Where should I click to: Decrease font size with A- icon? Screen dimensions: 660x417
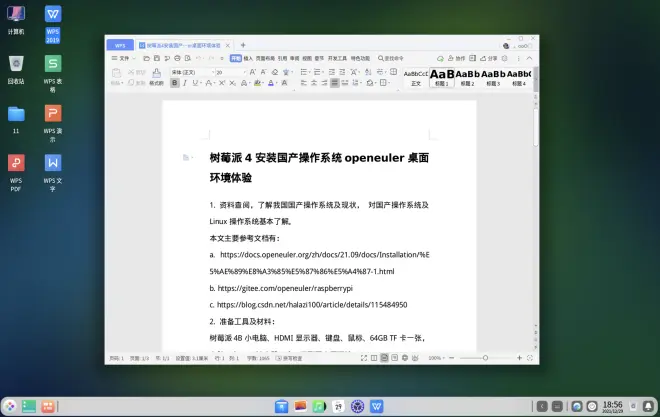coord(263,72)
